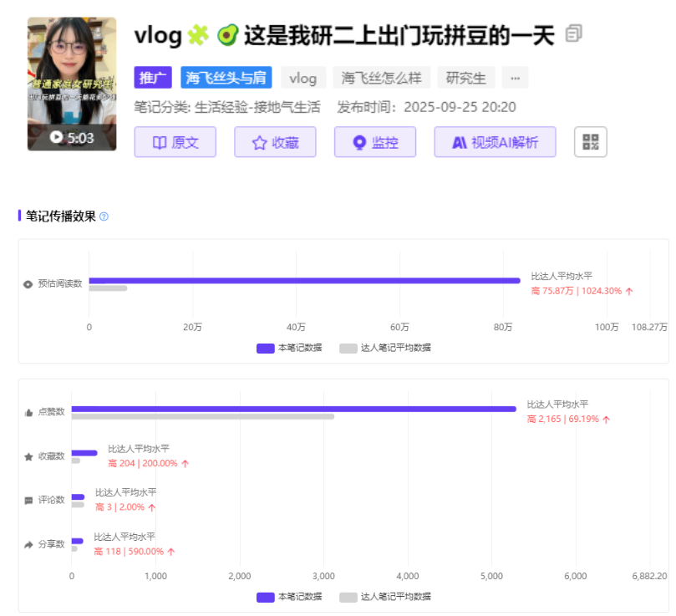The width and height of the screenshot is (676, 616).
Task: Toggle 达人笔记平均数据 legend in the reads chart
Action: click(385, 348)
